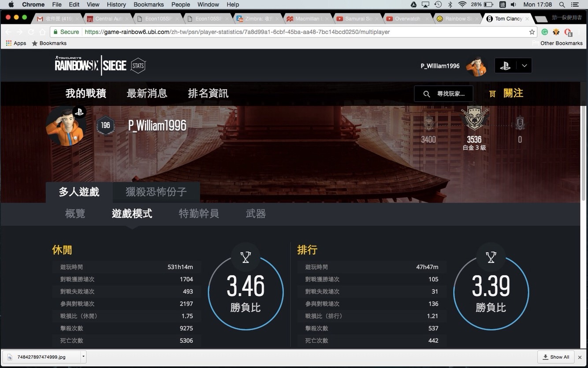Click the Time Machine menu bar icon

pyautogui.click(x=438, y=4)
